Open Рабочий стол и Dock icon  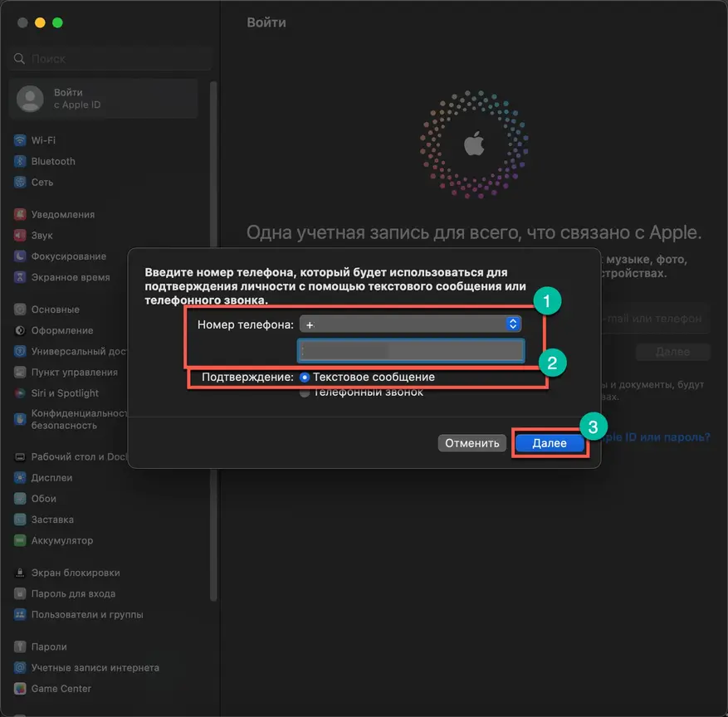pyautogui.click(x=20, y=456)
